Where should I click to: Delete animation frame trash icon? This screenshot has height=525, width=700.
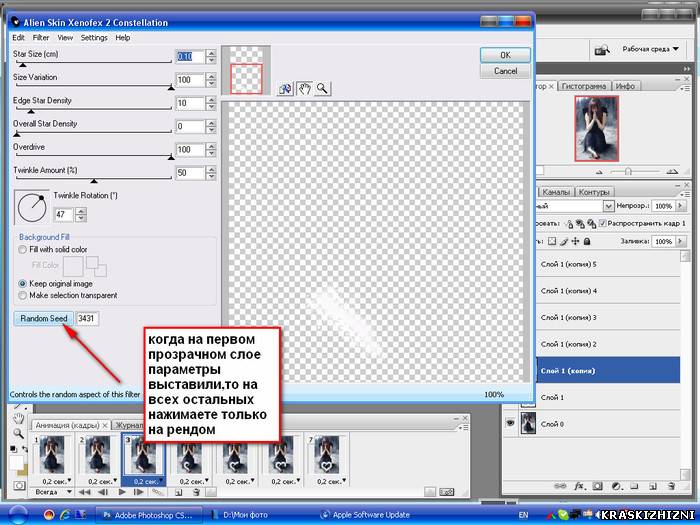(x=196, y=492)
